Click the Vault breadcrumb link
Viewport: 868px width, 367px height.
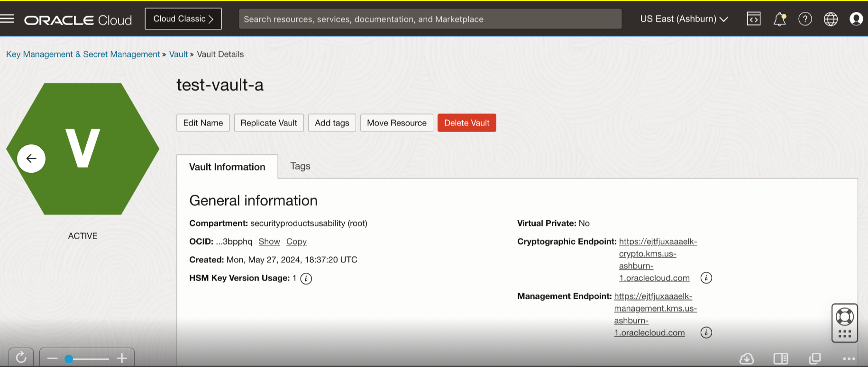point(178,54)
